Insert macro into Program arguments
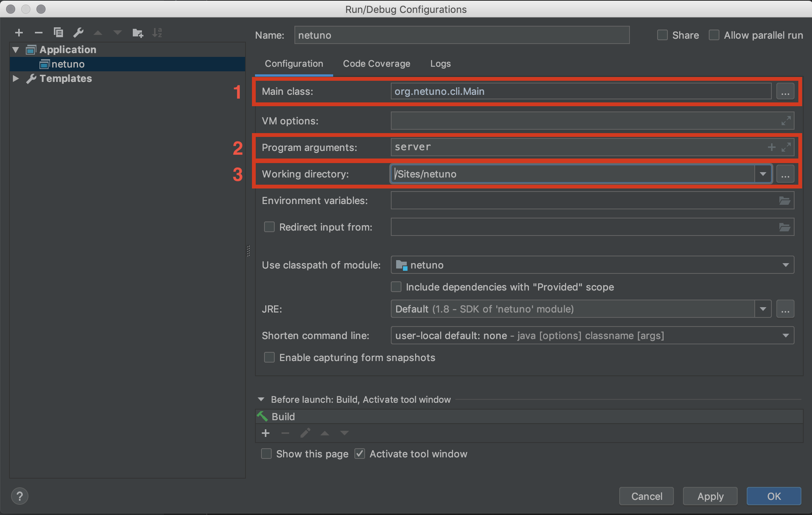The image size is (812, 515). (x=771, y=147)
